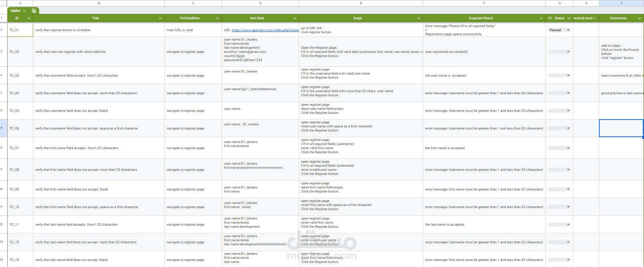Image resolution: width=644 pixels, height=267 pixels.
Task: Select column D header
Action: click(x=260, y=3)
